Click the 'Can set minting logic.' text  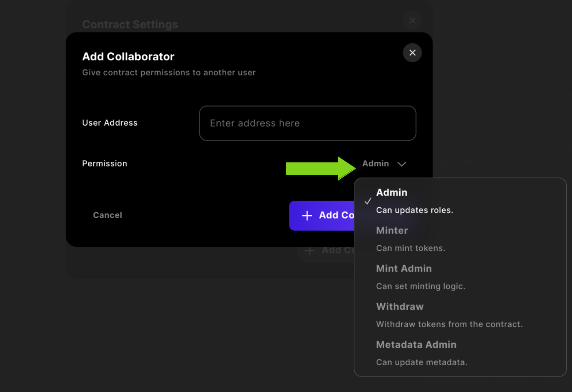[x=420, y=287]
